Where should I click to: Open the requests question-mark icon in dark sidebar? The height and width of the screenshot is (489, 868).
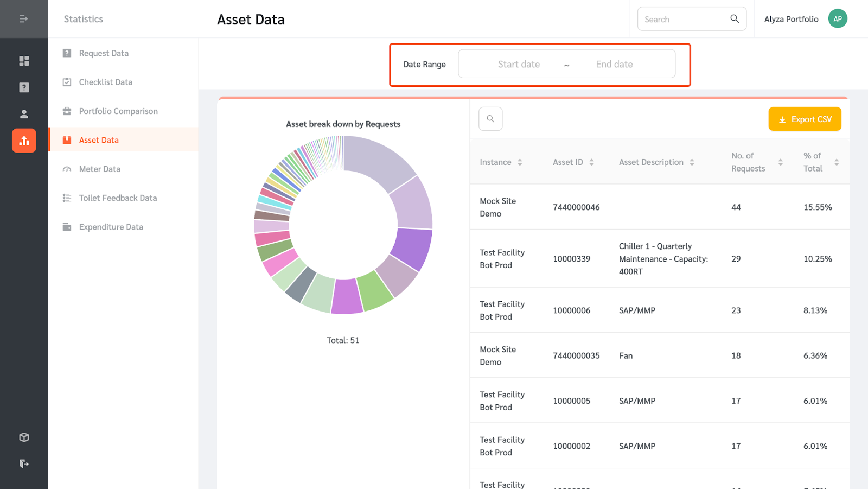(x=24, y=87)
